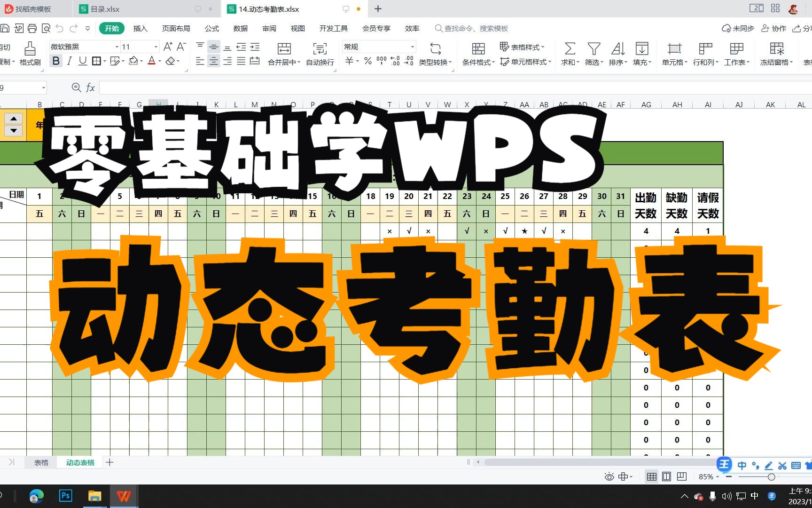Image resolution: width=812 pixels, height=508 pixels.
Task: Open the 公式 ribbon tab
Action: click(212, 28)
